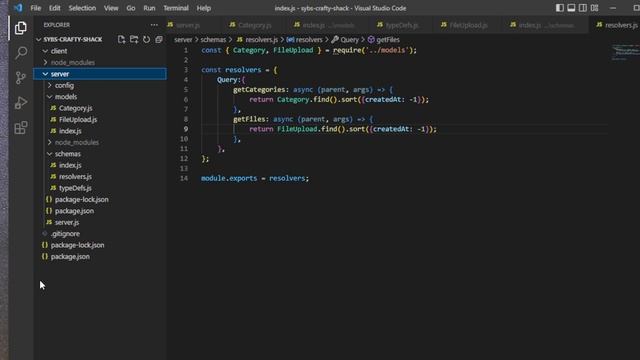Open the Help menu
Viewport: 640px width, 360px height.
tap(204, 8)
